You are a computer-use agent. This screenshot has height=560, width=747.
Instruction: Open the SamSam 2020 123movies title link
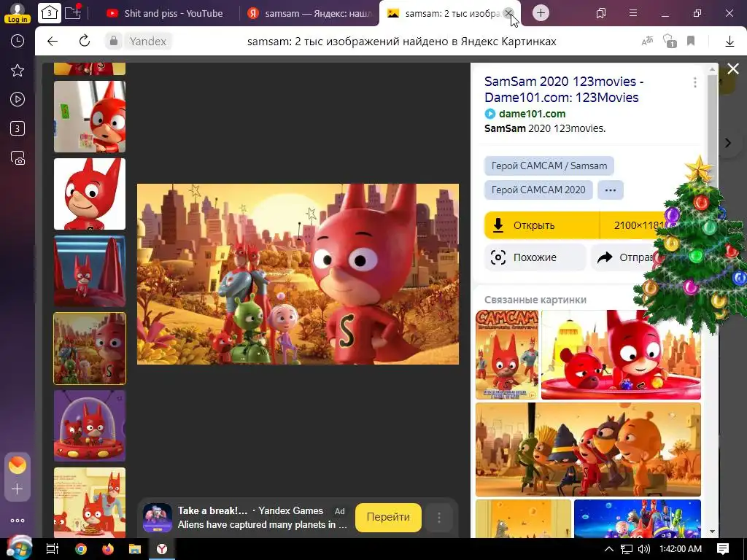coord(564,90)
